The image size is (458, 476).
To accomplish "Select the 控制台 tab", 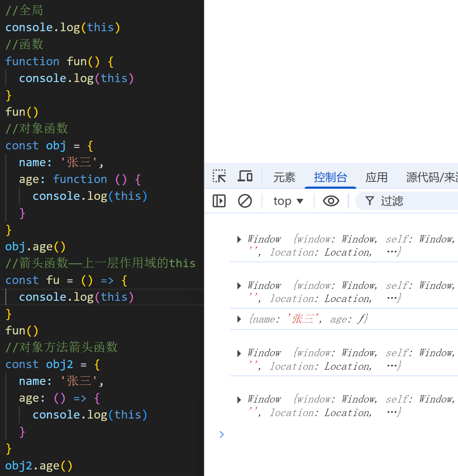I will [330, 177].
